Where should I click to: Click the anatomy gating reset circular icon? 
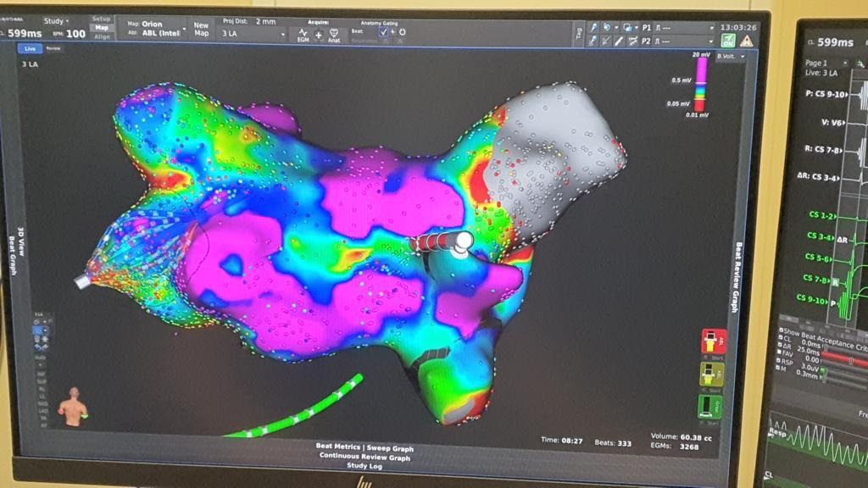click(x=403, y=32)
